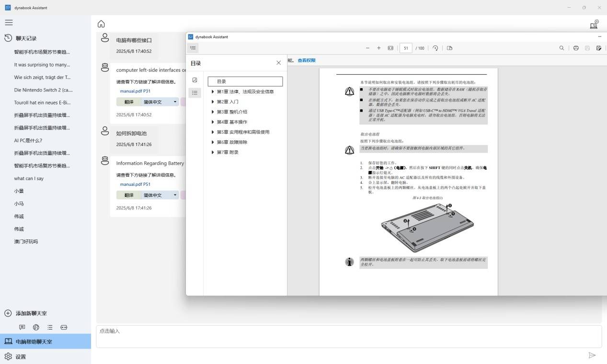
Task: Click the PDF zoom in plus icon
Action: (x=379, y=48)
